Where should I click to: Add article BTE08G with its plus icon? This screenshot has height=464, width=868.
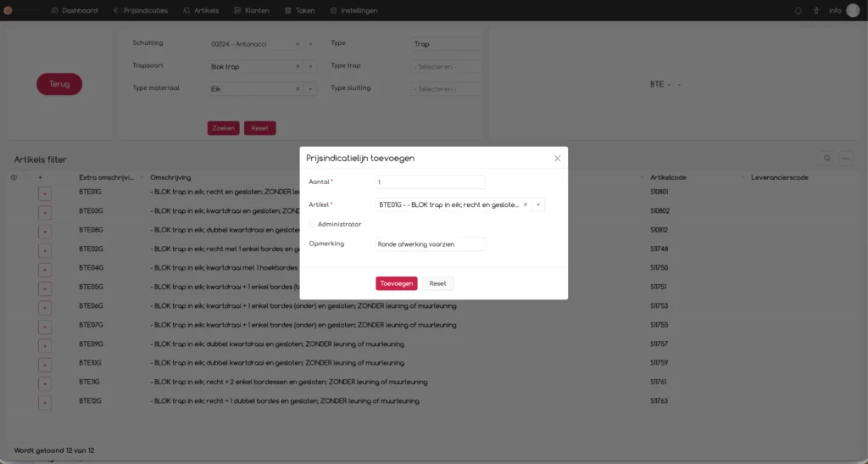coord(45,232)
